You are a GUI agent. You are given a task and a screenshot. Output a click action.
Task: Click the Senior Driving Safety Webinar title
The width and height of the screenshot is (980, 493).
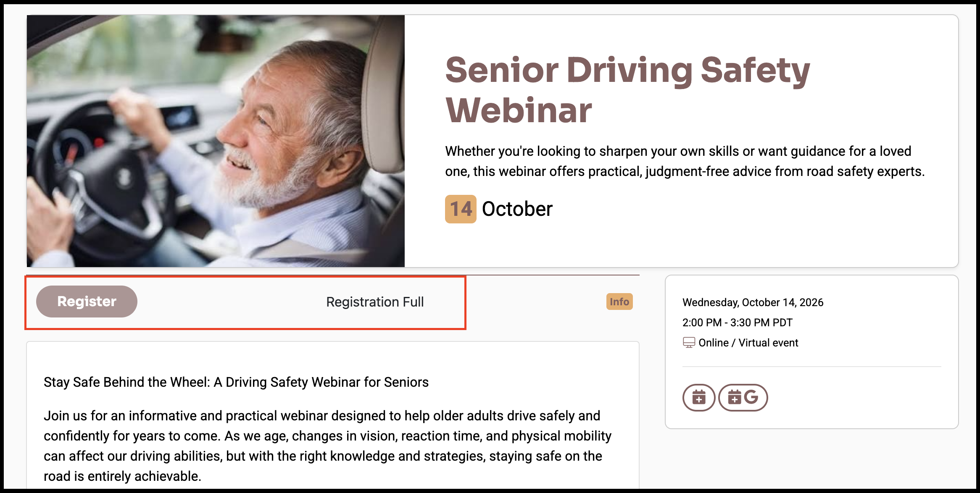click(x=627, y=90)
